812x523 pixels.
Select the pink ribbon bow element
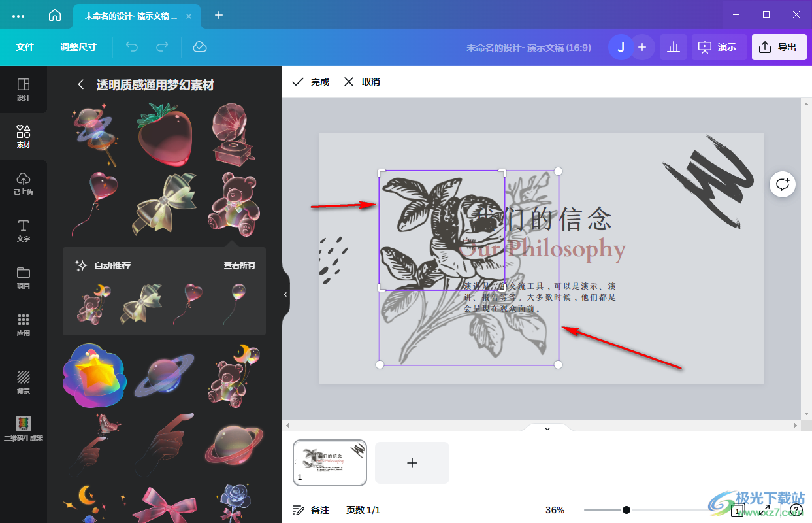click(164, 505)
